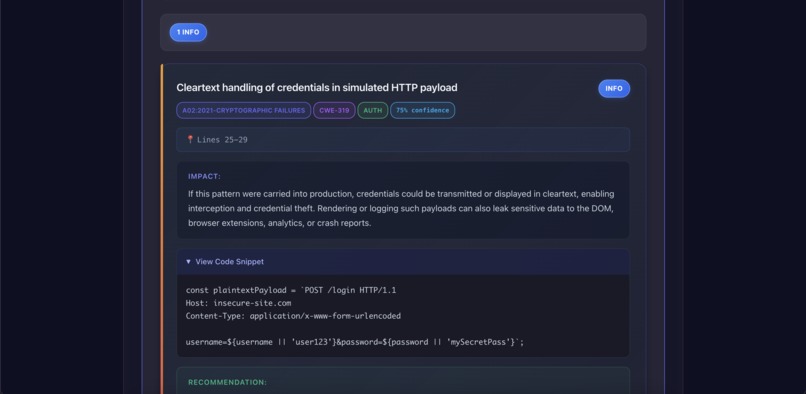The width and height of the screenshot is (806, 394).
Task: Click the 75% confidence badge
Action: click(x=423, y=111)
